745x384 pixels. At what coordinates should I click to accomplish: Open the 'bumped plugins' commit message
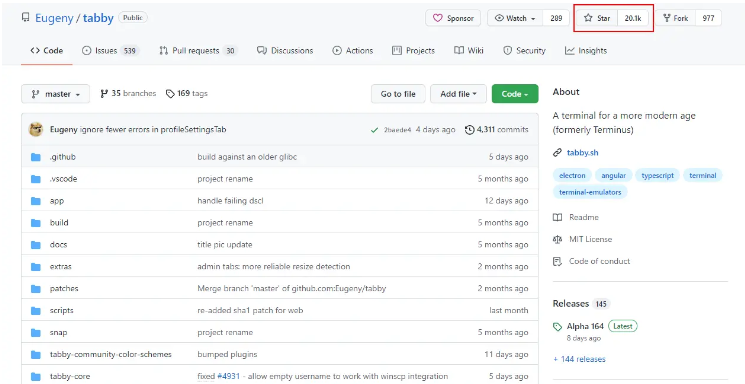tap(227, 354)
